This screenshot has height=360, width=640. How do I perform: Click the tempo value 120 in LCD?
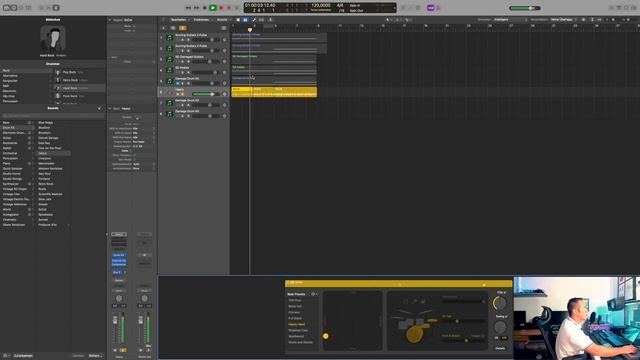pos(321,6)
